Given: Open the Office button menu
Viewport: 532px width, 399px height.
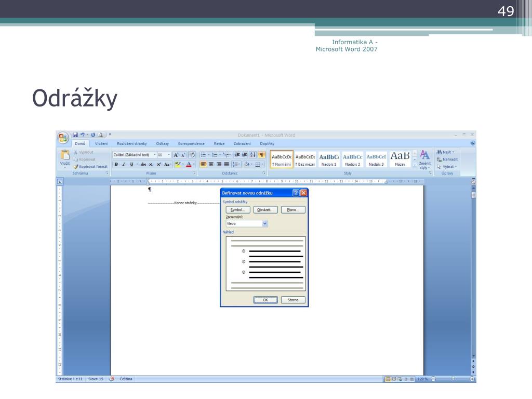Looking at the screenshot, I should [63, 138].
